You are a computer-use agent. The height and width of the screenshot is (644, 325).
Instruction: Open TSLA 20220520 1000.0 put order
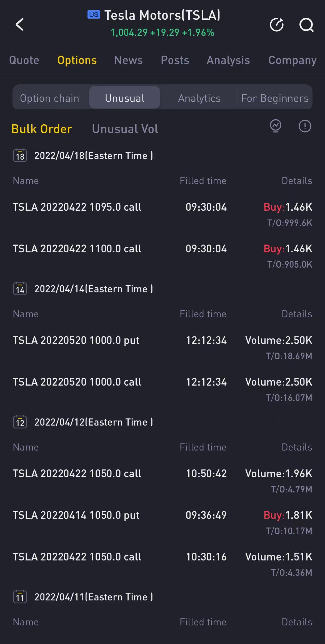tap(76, 340)
